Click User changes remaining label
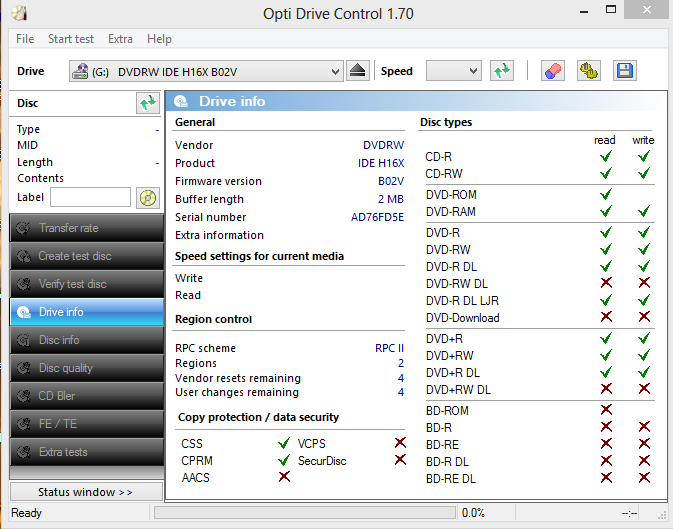This screenshot has height=529, width=673. [x=237, y=392]
